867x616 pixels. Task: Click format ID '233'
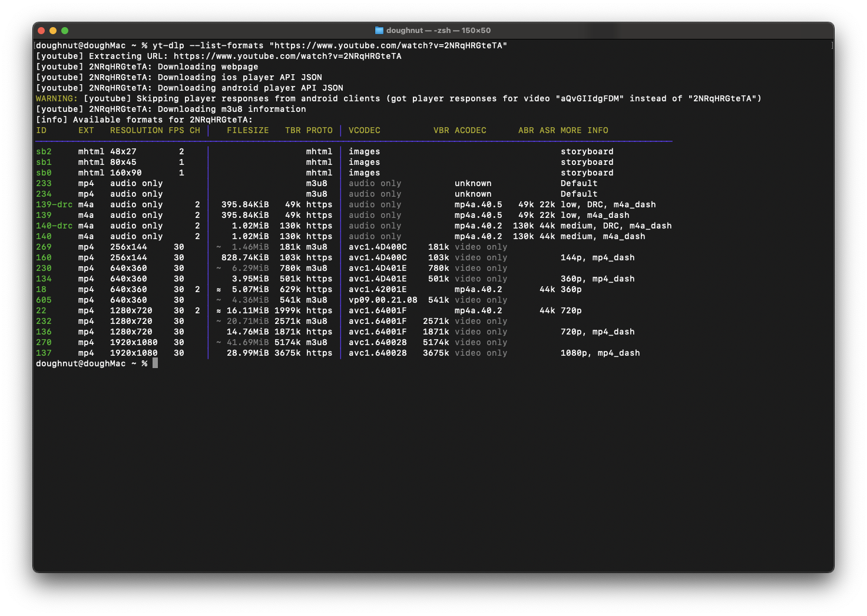[x=44, y=183]
